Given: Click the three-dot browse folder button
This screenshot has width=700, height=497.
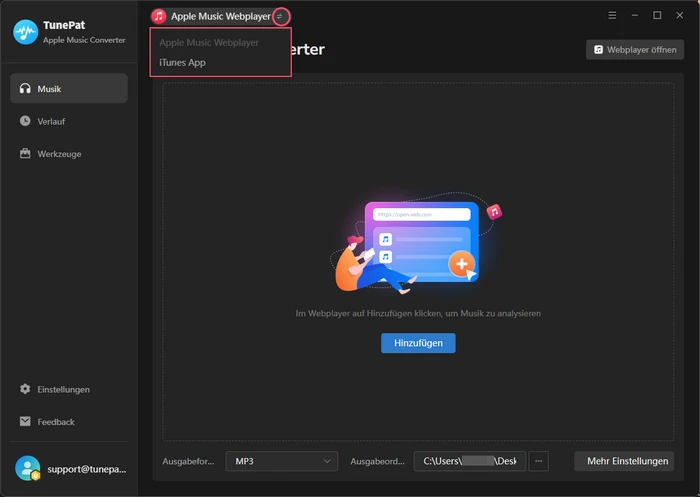Looking at the screenshot, I should pyautogui.click(x=538, y=461).
